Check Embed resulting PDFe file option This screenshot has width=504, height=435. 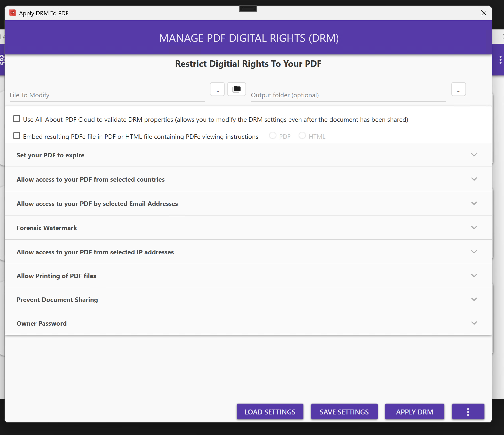point(17,136)
